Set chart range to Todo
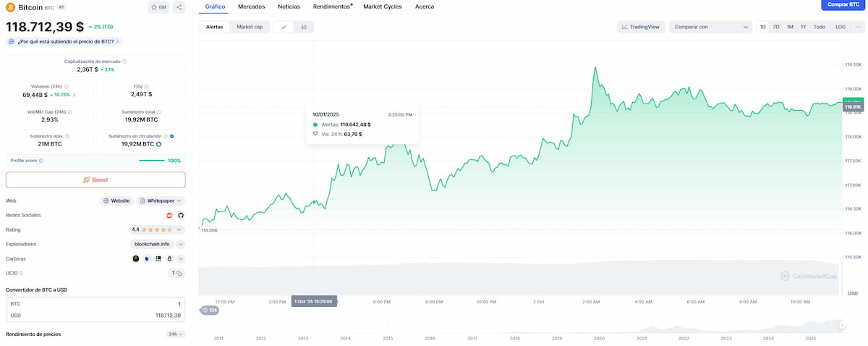 coord(819,27)
